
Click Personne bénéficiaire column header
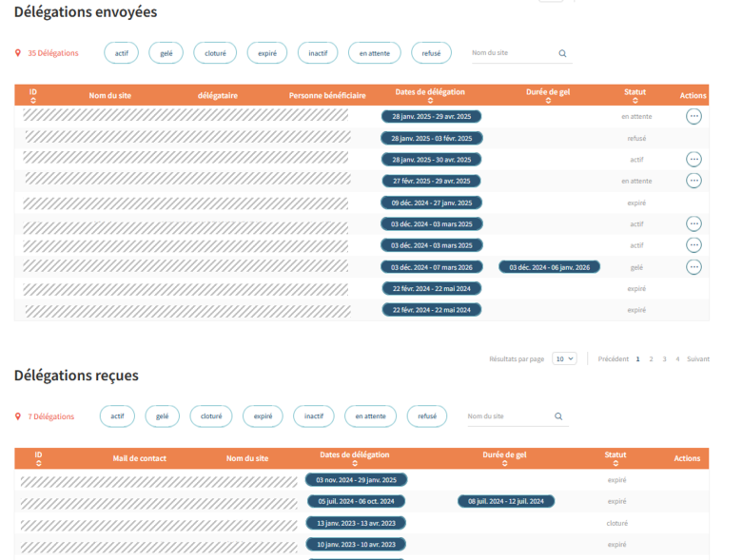[327, 95]
